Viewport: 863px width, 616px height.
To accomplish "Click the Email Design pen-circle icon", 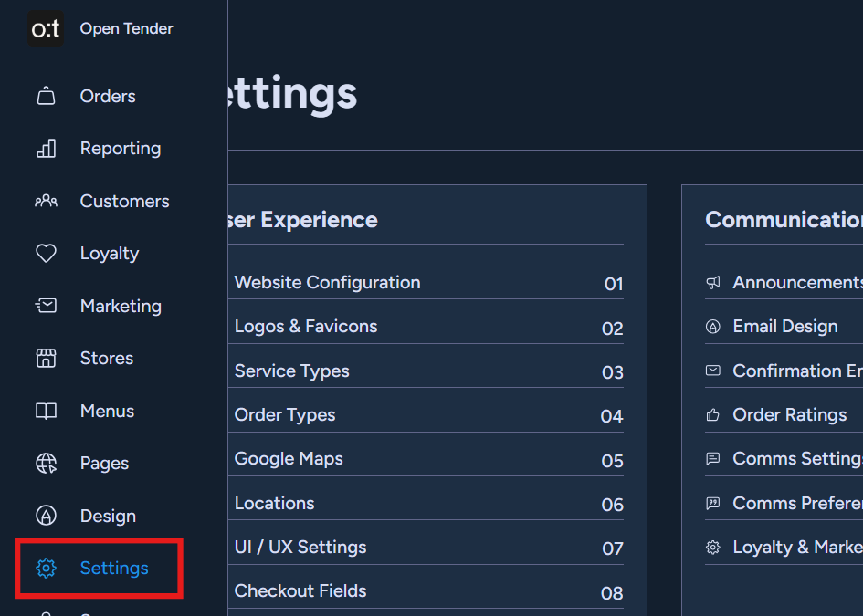I will click(712, 327).
